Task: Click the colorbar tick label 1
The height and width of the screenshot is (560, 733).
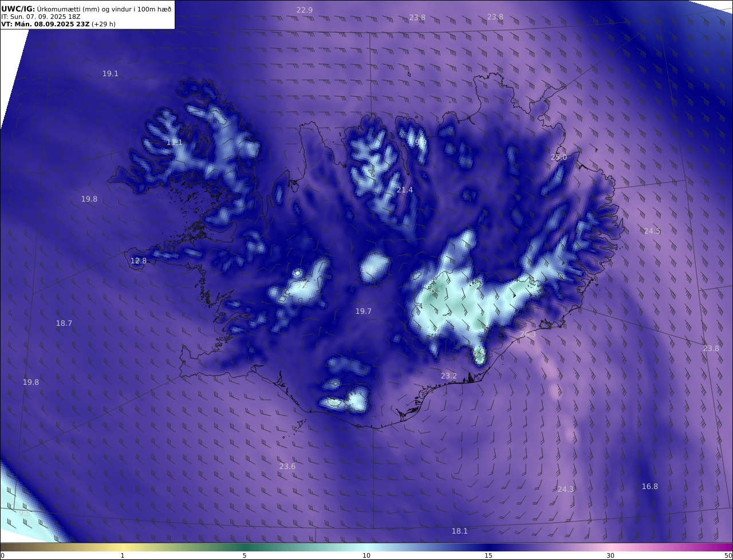Action: (123, 555)
